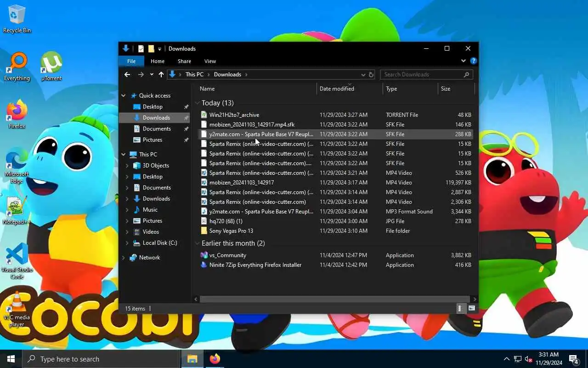Open the Recycle Bin desktop icon
Viewport: 588px width, 368px height.
click(17, 18)
